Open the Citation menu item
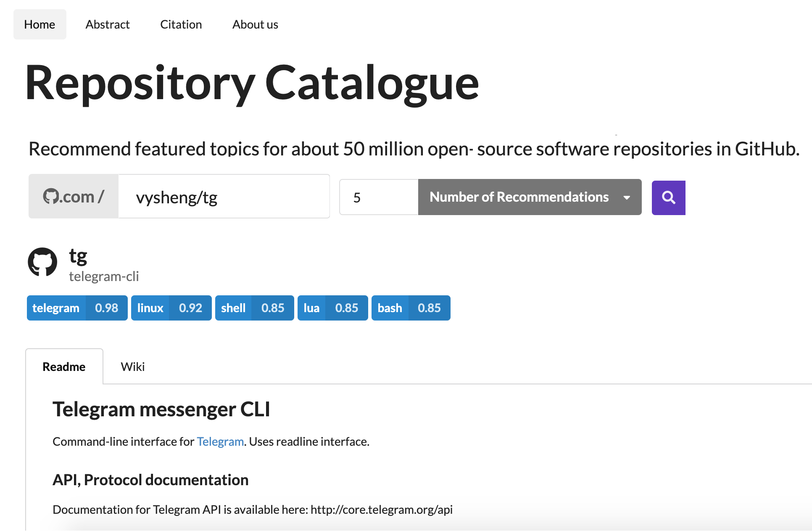The image size is (812, 531). (x=181, y=24)
